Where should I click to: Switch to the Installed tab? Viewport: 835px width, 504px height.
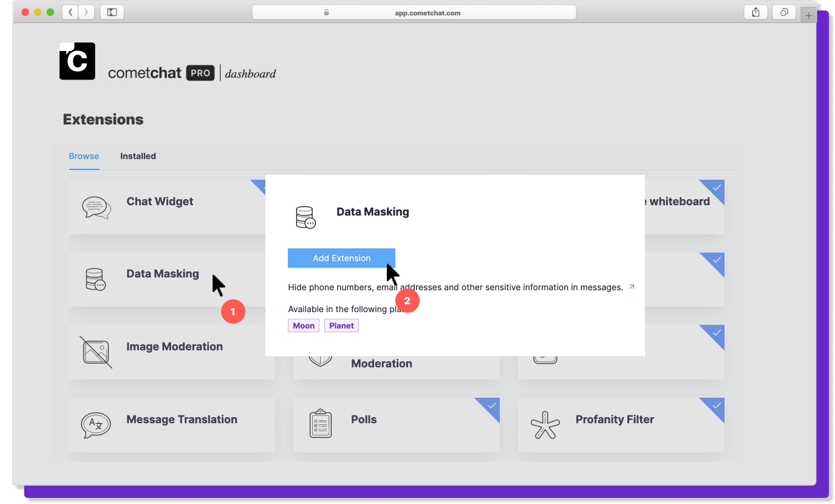pos(138,156)
